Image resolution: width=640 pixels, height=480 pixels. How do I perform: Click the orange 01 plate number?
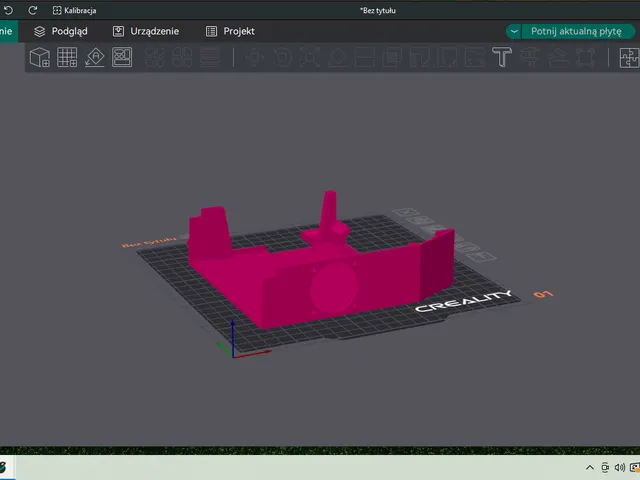point(543,294)
